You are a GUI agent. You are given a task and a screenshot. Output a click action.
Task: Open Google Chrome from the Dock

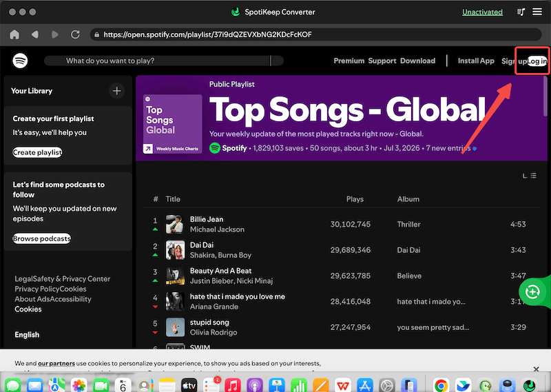(441, 386)
